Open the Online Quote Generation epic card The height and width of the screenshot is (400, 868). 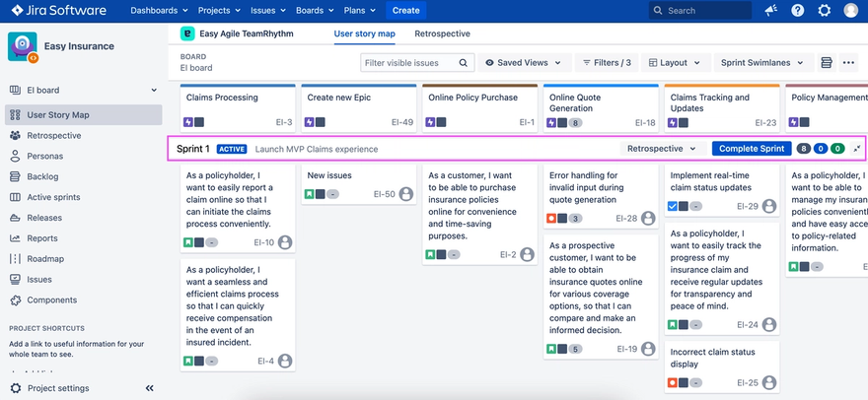pyautogui.click(x=601, y=108)
